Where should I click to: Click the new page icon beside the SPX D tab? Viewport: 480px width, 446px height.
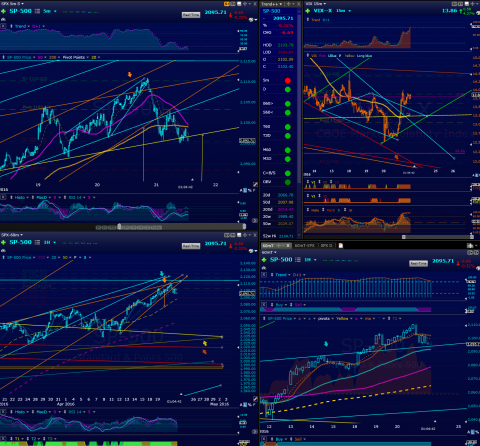(x=341, y=246)
